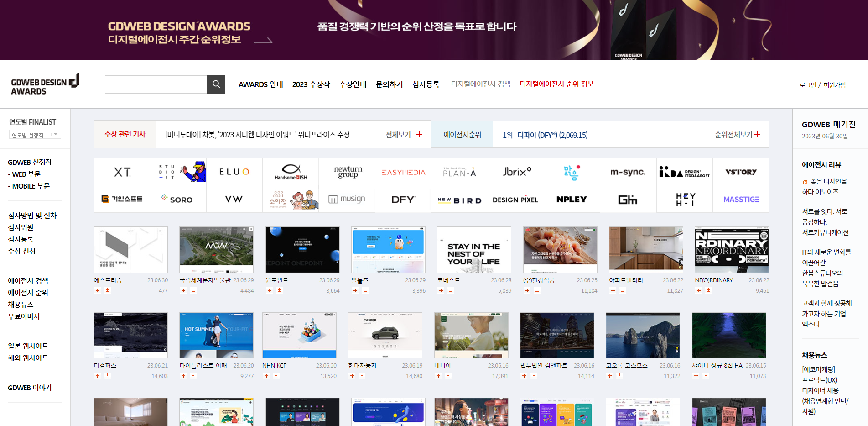Click the download icon under 현대자동차
868x426 pixels.
(362, 376)
